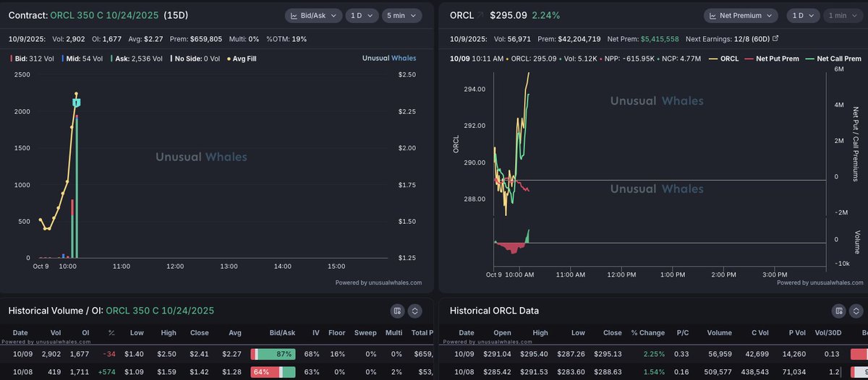The image size is (868, 380).
Task: Sort ORCL data table by % Change
Action: [x=647, y=333]
